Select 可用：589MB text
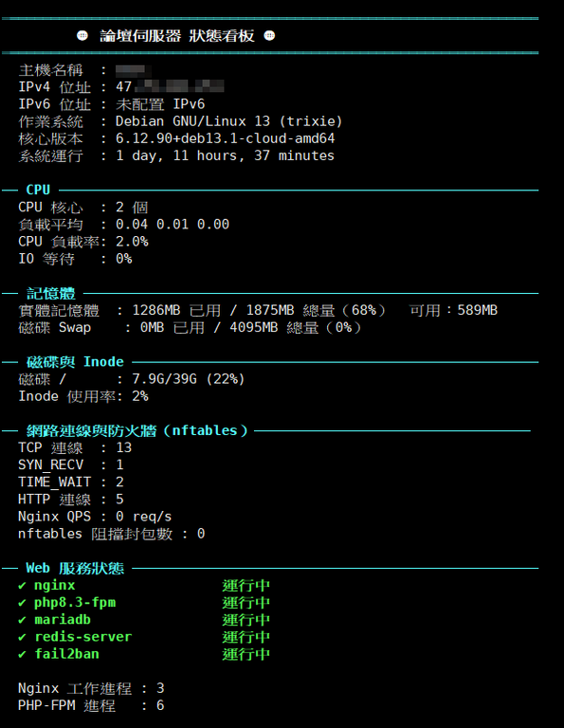This screenshot has height=728, width=564. [453, 310]
